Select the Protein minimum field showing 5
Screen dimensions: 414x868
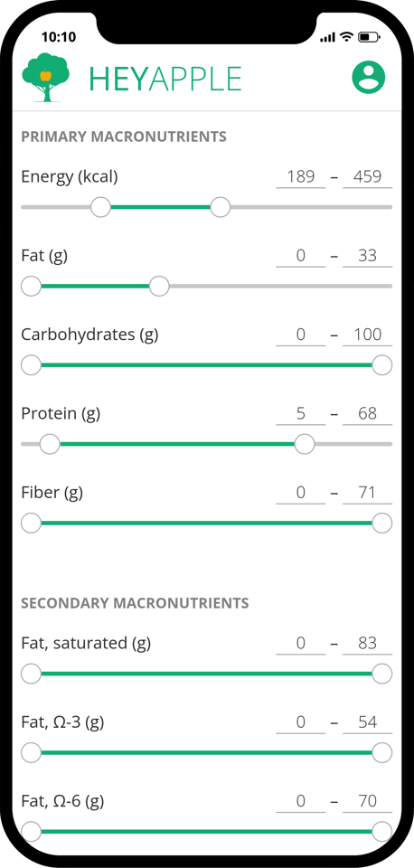coord(301,414)
